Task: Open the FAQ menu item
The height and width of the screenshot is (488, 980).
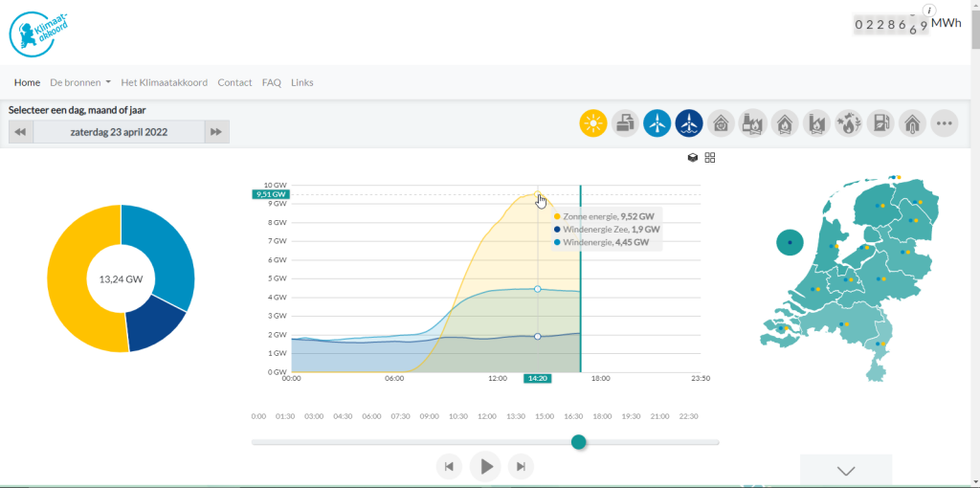Action: 271,82
